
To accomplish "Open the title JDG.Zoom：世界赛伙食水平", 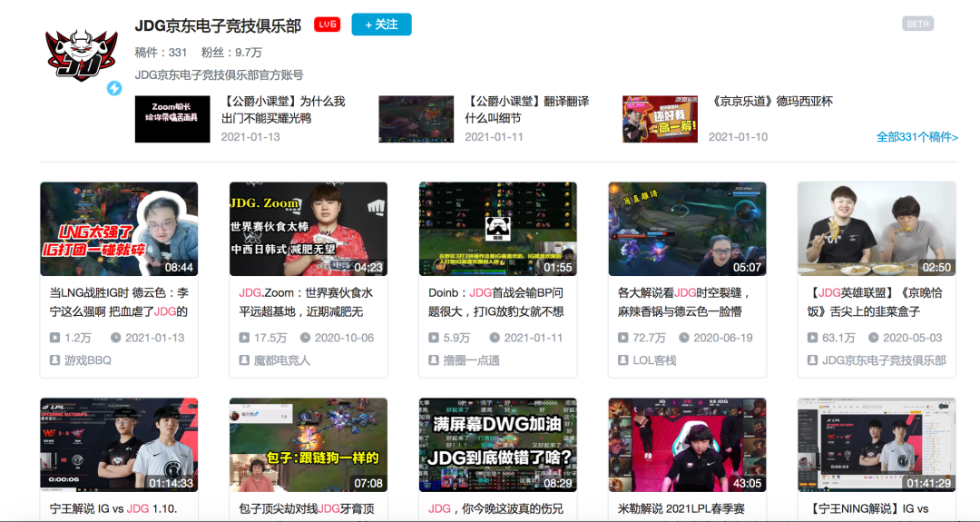I will pos(306,302).
